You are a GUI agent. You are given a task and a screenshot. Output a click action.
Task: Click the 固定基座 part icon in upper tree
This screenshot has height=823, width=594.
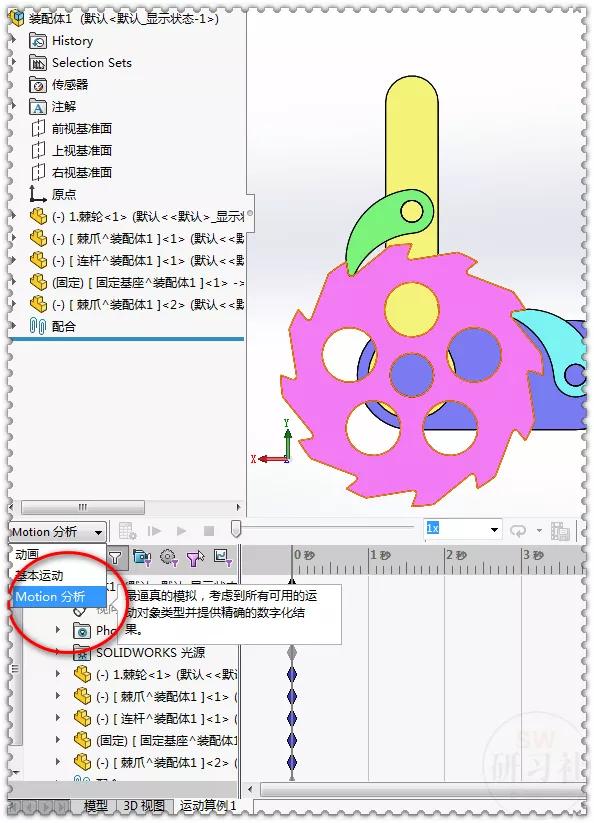click(x=38, y=282)
